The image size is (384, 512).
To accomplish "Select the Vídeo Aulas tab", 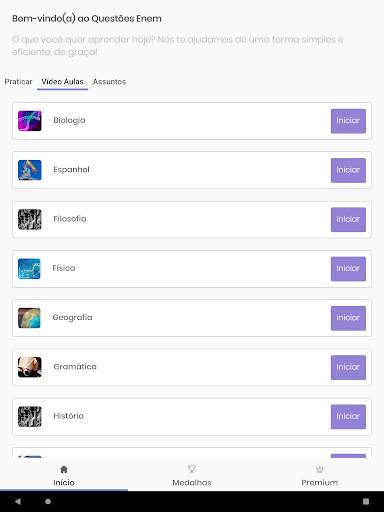I will point(62,82).
